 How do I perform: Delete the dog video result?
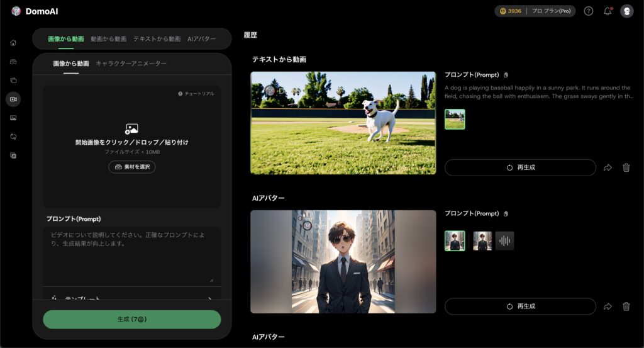(x=626, y=167)
